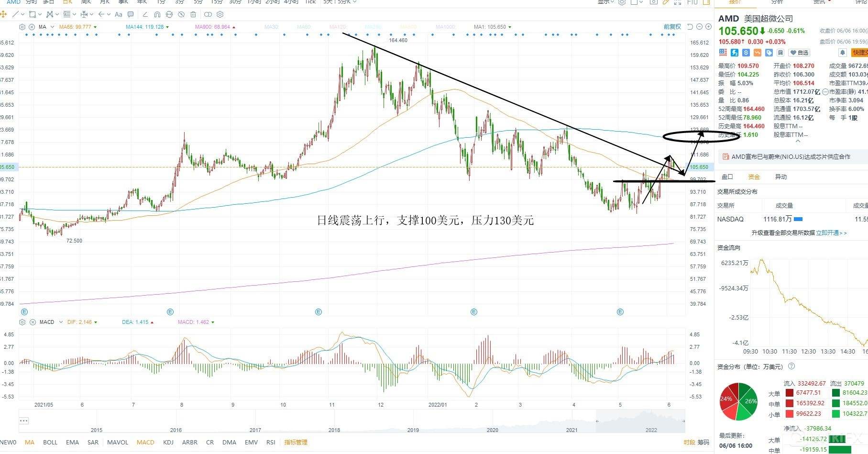Viewport: 868px width, 454px height.
Task: Add AMD to watchlist with 自选
Action: pos(799,53)
